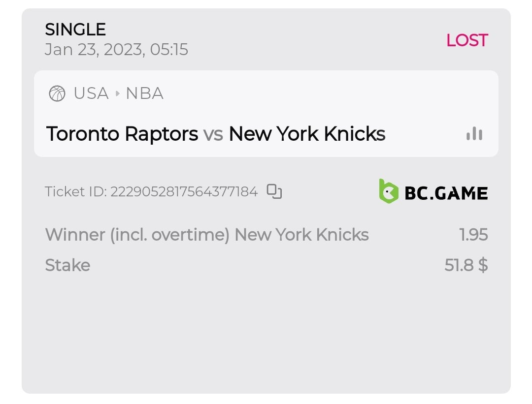The image size is (532, 404).
Task: Click the breadcrumb arrow between USA and NBA
Action: pos(117,93)
